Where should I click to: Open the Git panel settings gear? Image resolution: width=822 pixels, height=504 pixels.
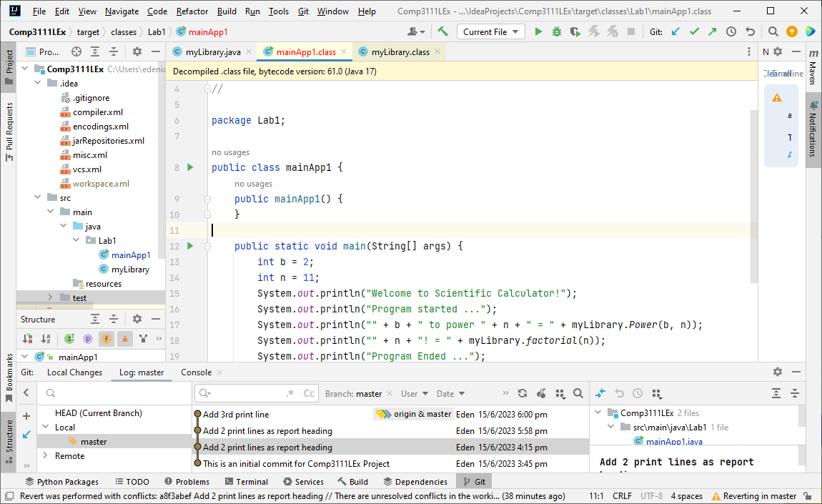(778, 372)
